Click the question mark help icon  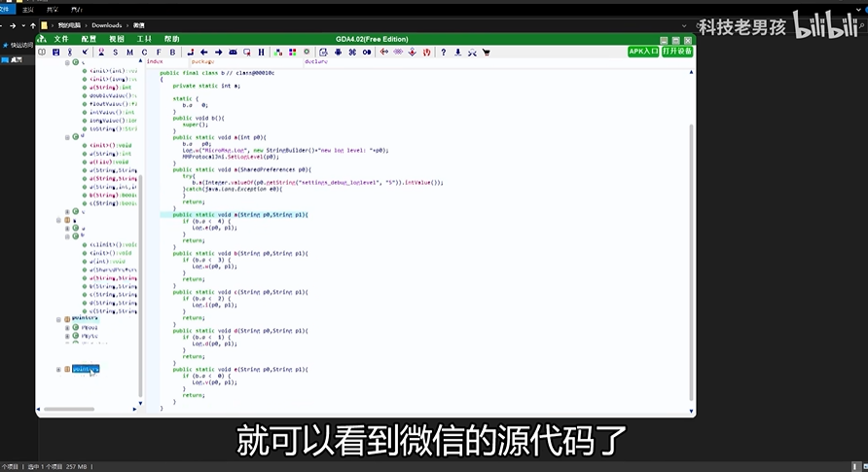(444, 52)
